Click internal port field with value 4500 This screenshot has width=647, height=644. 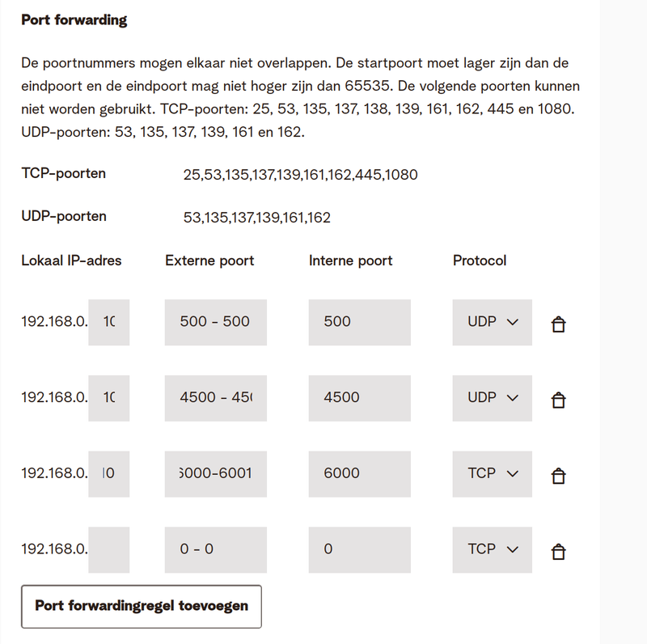(359, 398)
